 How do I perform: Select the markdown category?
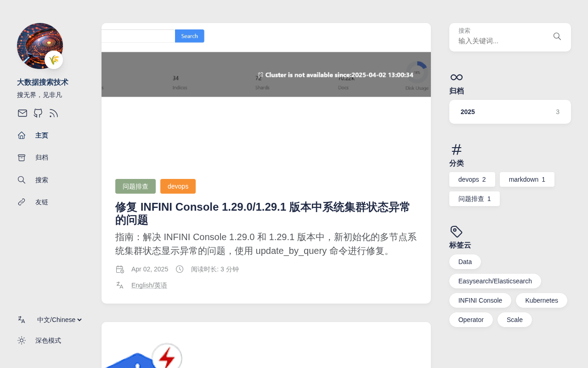click(527, 179)
